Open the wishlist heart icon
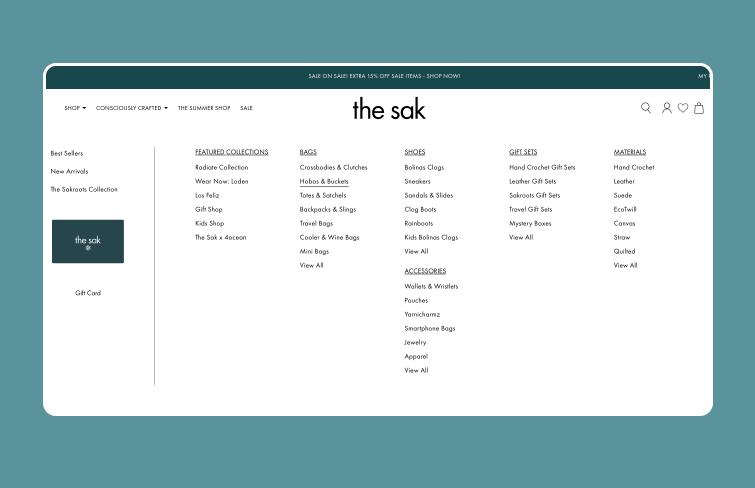The image size is (755, 488). pos(683,108)
